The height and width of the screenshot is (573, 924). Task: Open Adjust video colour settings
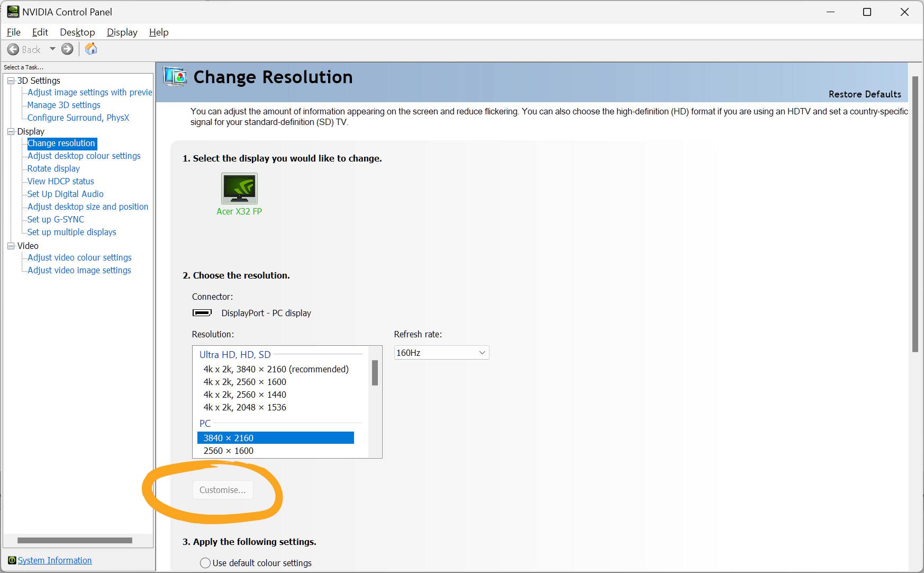79,257
